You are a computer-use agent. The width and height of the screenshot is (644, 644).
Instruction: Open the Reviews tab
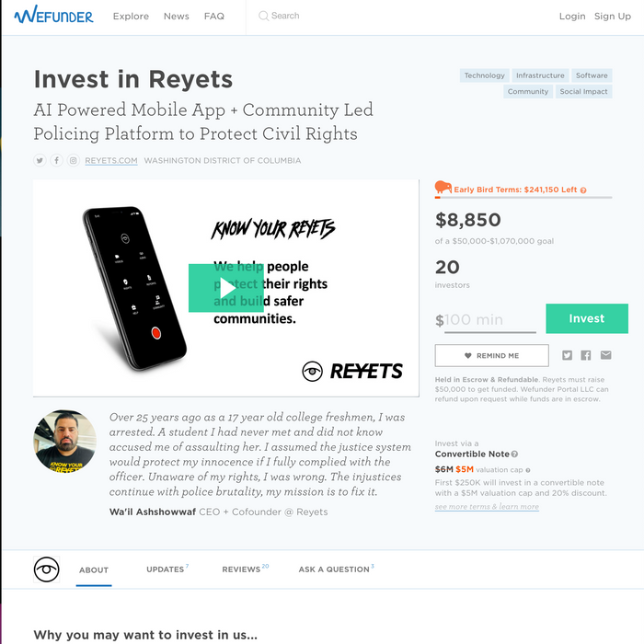click(x=246, y=569)
